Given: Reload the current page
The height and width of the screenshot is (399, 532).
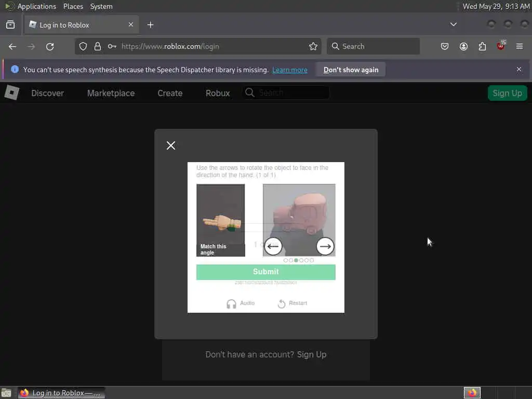Looking at the screenshot, I should tap(50, 46).
